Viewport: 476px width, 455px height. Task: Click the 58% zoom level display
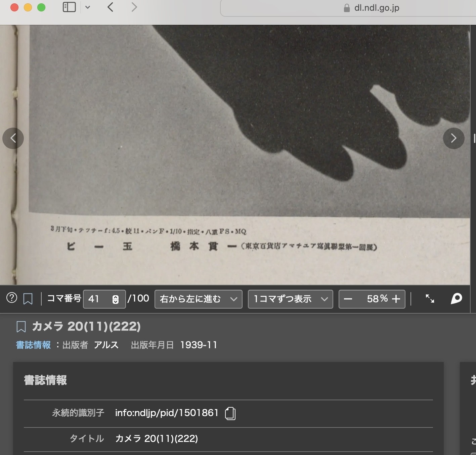tap(377, 299)
